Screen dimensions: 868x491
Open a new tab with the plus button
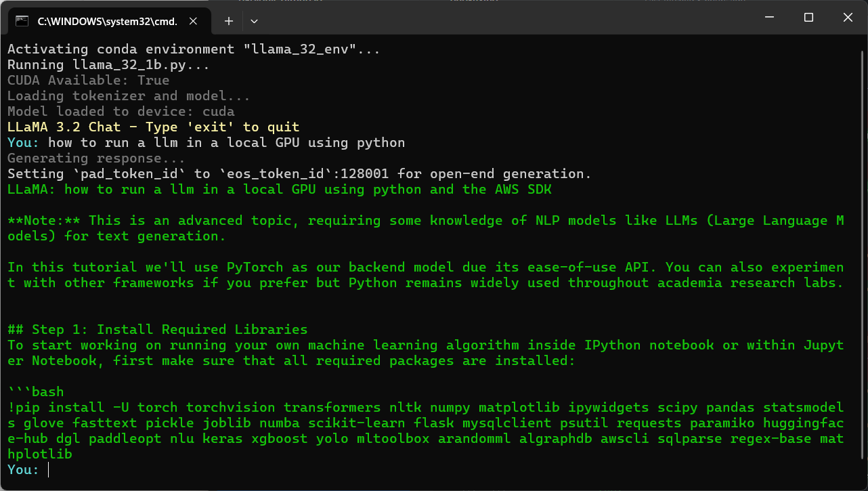229,21
